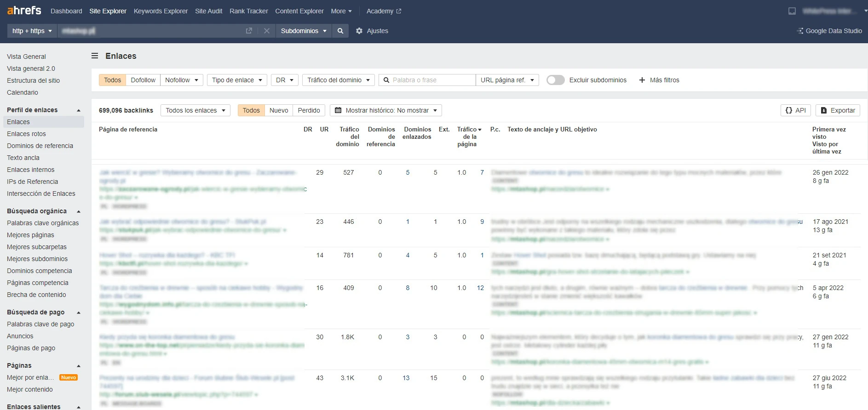Viewport: 868px width, 410px height.
Task: Collapse the Perfil de enlaces section
Action: coord(79,110)
